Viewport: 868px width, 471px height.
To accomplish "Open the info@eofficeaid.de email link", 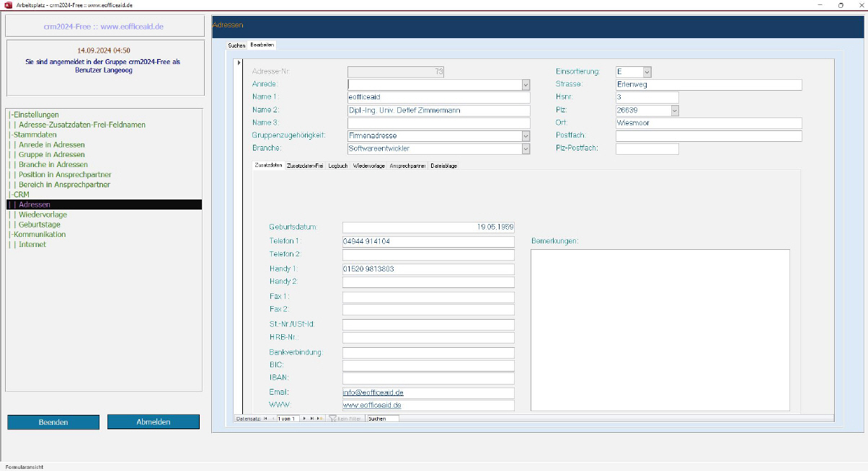I will pyautogui.click(x=373, y=392).
